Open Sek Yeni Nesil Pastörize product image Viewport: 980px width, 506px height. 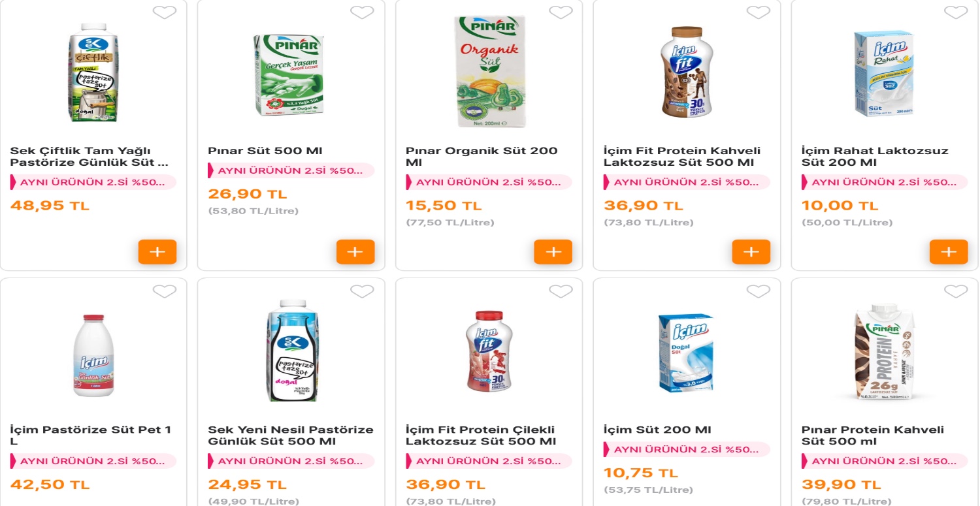(289, 351)
